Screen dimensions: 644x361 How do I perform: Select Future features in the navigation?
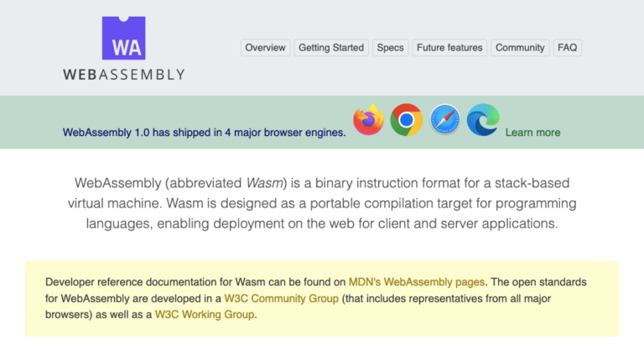pyautogui.click(x=449, y=48)
